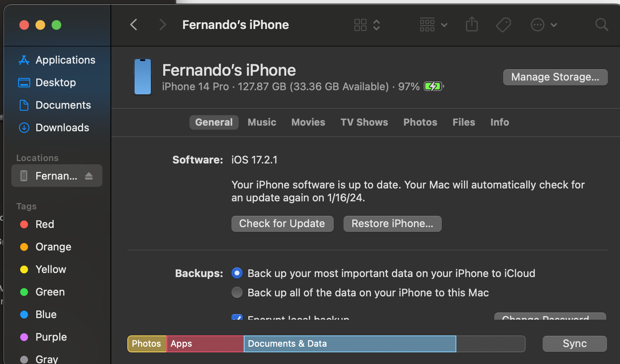The width and height of the screenshot is (620, 364).
Task: Navigate back with the left arrow
Action: click(x=133, y=25)
